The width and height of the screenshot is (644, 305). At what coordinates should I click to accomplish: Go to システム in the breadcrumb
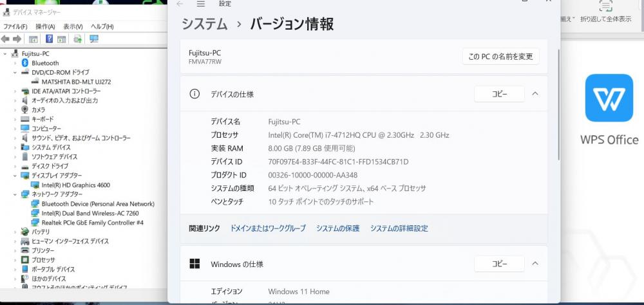(205, 24)
